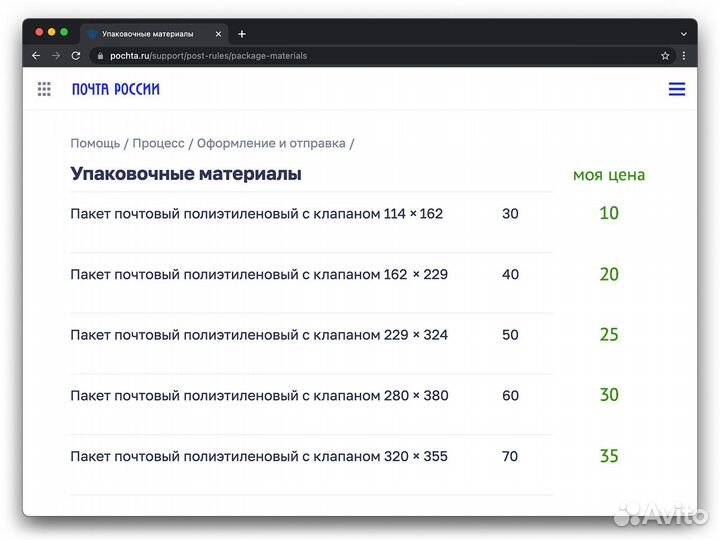This screenshot has height=540, width=720.
Task: Open the Оформление и отправка breadcrumb
Action: point(271,143)
